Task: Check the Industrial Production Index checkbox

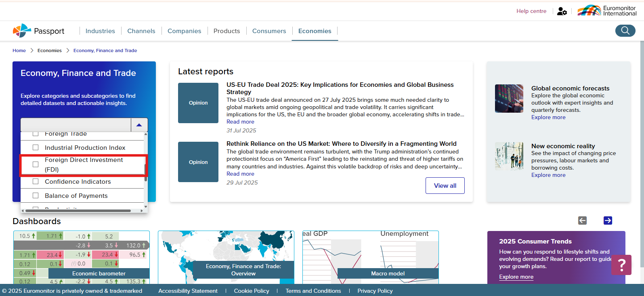Action: click(x=36, y=148)
